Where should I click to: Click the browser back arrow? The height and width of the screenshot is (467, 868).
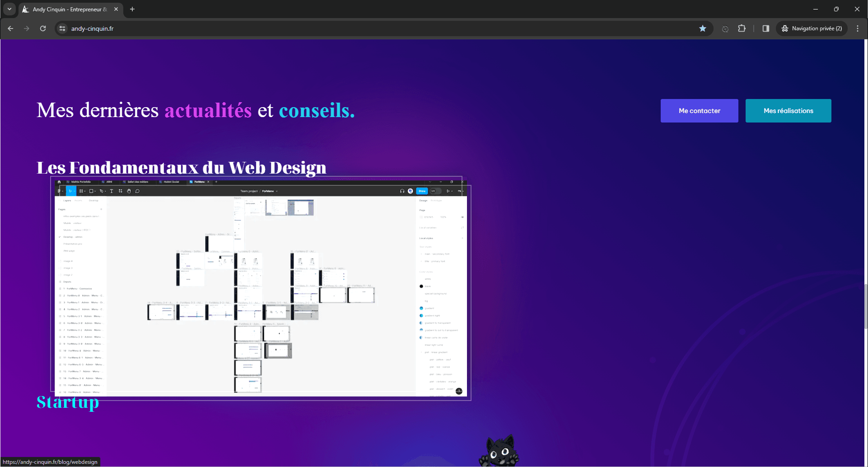[x=10, y=28]
